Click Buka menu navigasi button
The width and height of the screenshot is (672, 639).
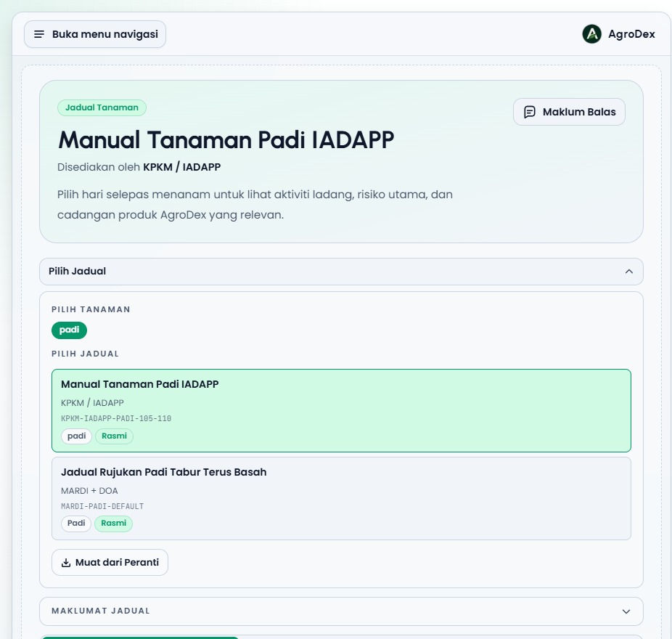point(95,34)
